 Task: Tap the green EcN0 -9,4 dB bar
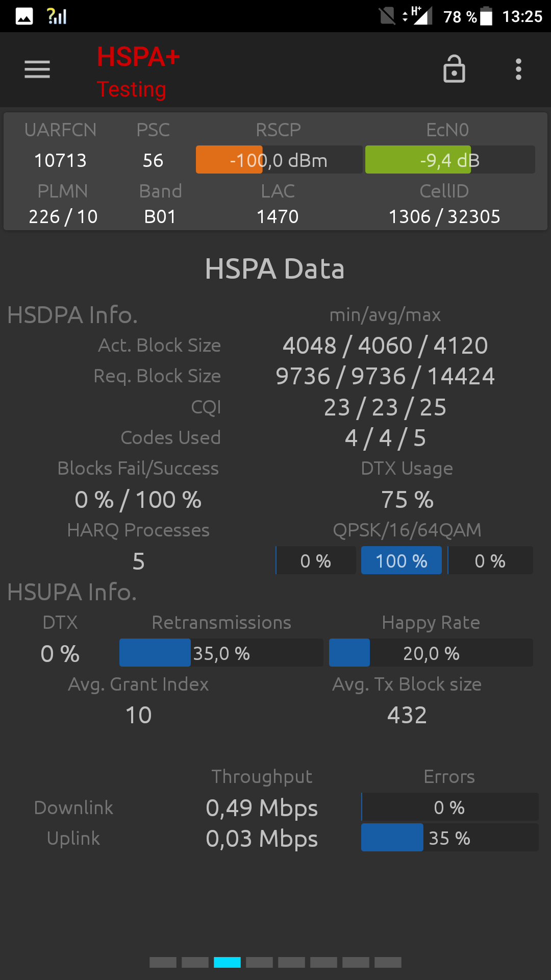pyautogui.click(x=450, y=160)
